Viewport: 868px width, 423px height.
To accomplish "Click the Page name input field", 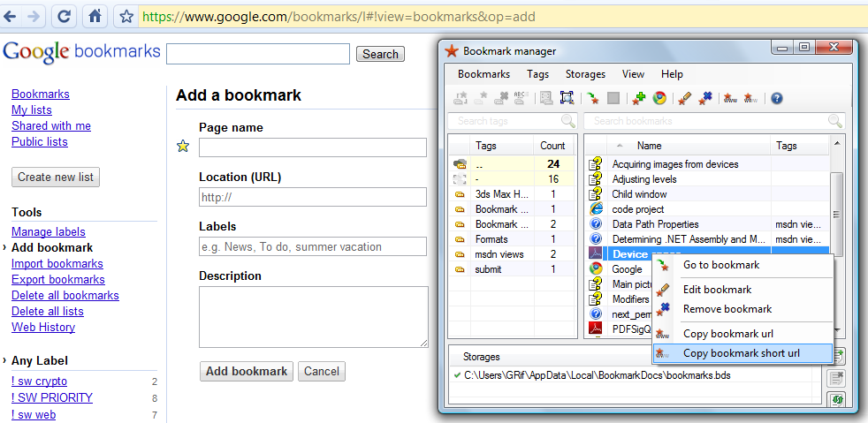I will coord(313,147).
